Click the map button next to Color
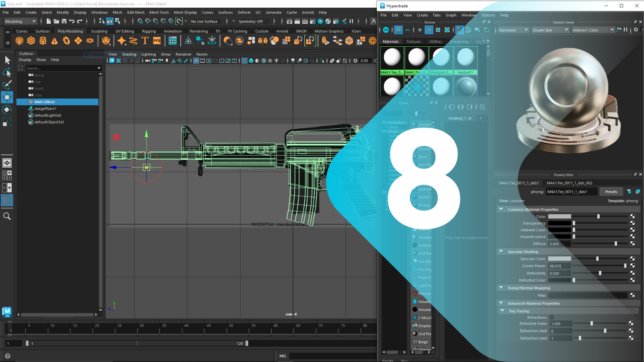Screen dimensions: 644x362 pyautogui.click(x=632, y=216)
